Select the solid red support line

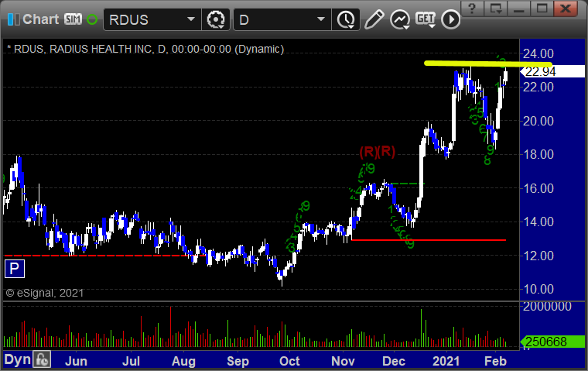(429, 240)
